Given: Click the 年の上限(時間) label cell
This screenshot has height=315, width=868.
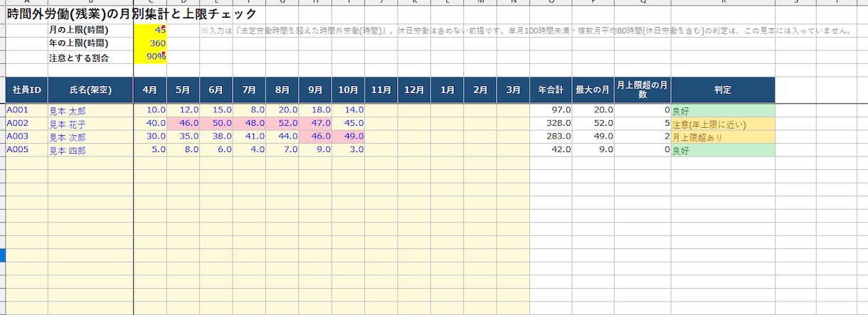Looking at the screenshot, I should (x=90, y=43).
